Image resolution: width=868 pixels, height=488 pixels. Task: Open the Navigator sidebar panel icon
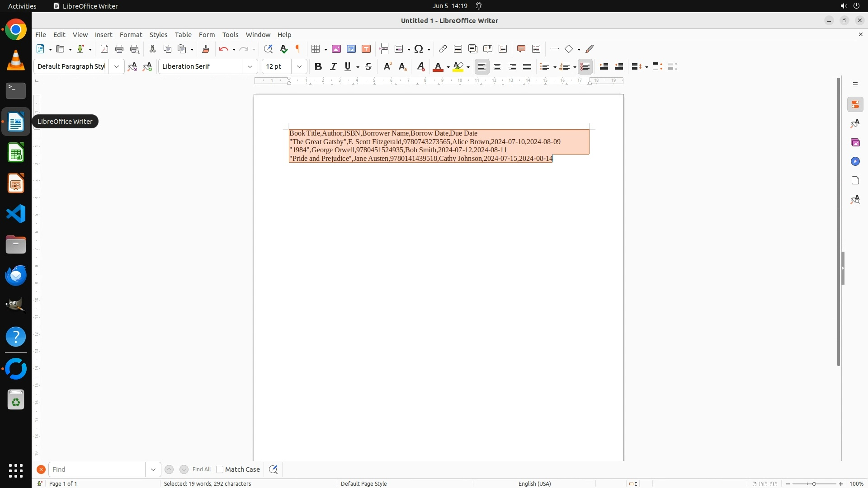coord(855,161)
